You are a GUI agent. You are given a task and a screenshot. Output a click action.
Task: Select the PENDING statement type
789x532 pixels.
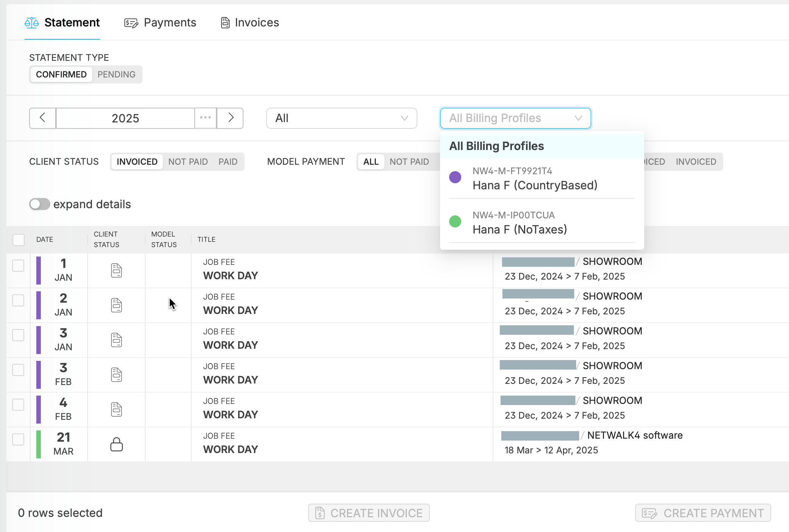coord(116,74)
